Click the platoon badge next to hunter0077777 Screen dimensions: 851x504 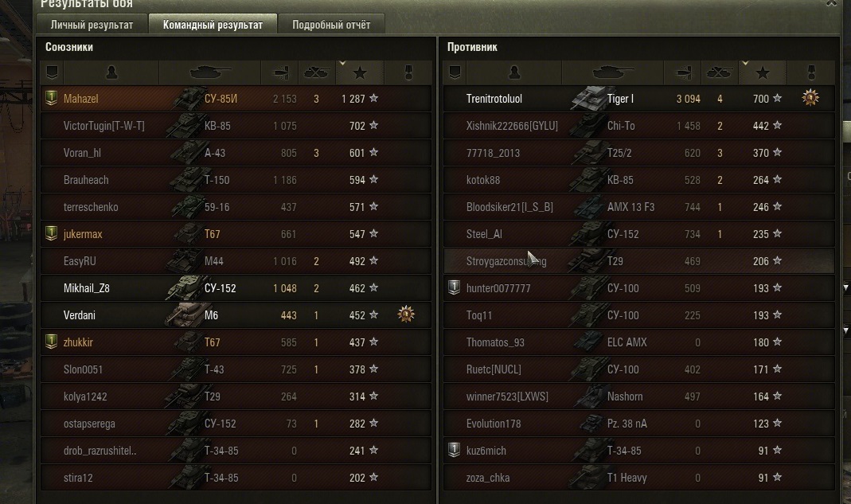(x=454, y=288)
